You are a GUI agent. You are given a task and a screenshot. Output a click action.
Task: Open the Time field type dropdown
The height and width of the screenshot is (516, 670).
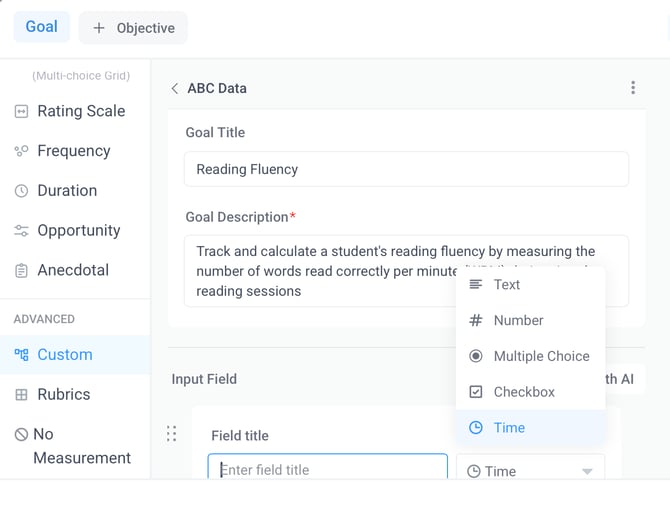click(530, 471)
